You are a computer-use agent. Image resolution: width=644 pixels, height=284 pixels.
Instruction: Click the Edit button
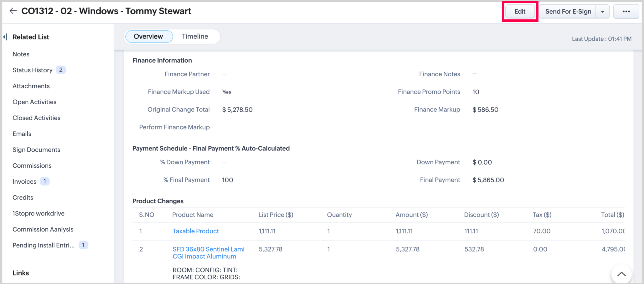519,12
